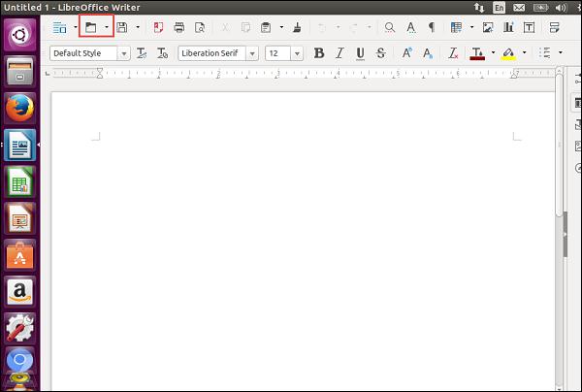Click the Save document icon
The image size is (582, 392).
click(x=122, y=27)
